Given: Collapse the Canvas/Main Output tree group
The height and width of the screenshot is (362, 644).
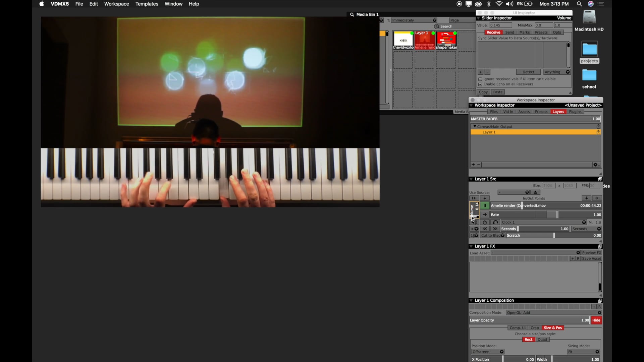Looking at the screenshot, I should [x=475, y=126].
